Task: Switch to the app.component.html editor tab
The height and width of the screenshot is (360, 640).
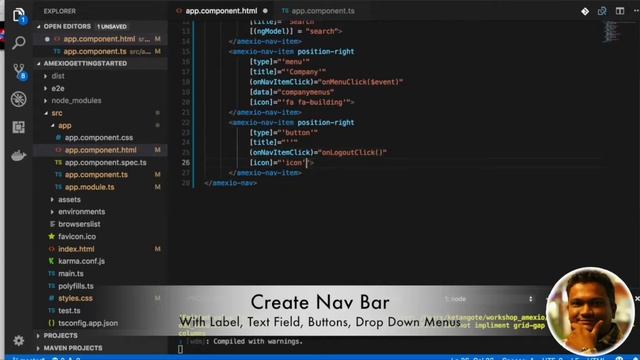Action: click(x=221, y=11)
